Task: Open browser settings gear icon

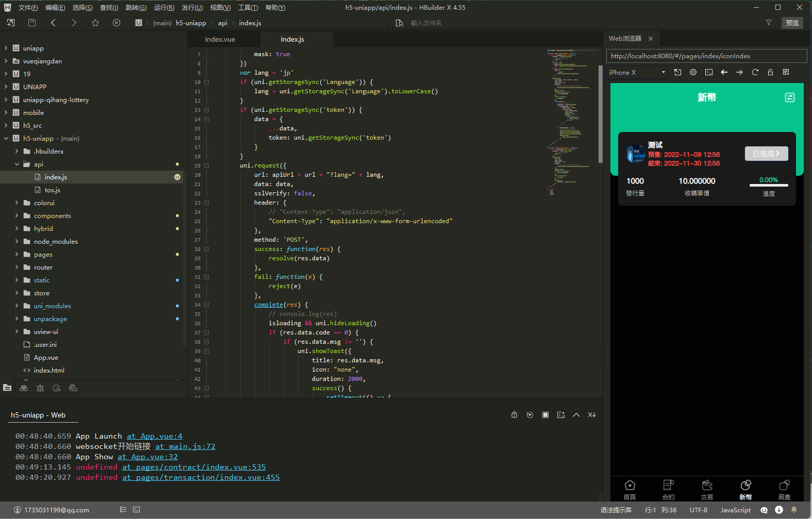Action: point(693,72)
